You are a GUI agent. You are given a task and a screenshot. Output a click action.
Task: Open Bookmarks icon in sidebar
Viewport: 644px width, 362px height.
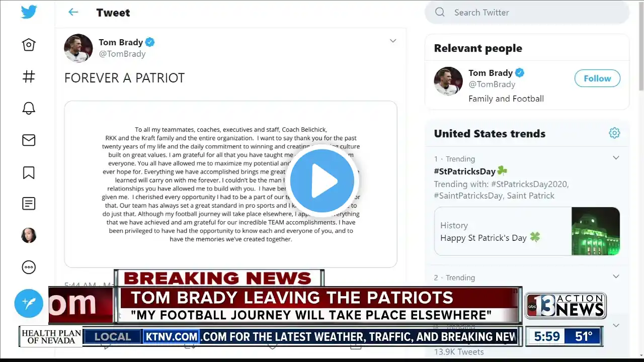point(29,172)
